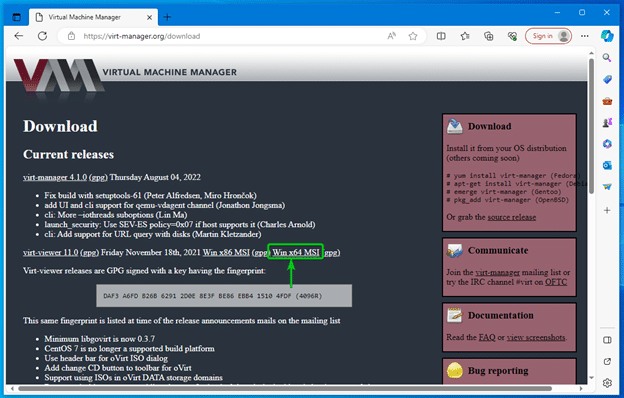Click the 'Bug reporting' heading
624x398 pixels.
point(498,371)
